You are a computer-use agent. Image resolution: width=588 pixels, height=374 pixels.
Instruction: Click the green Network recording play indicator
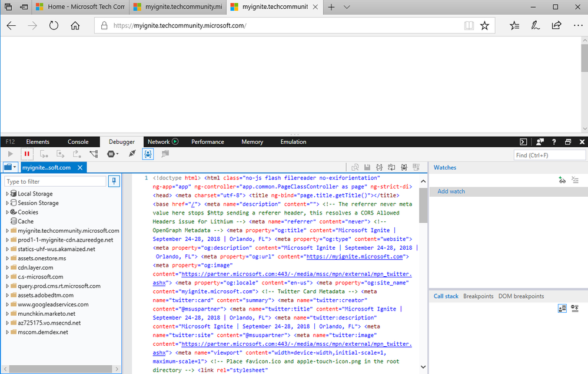click(x=175, y=141)
